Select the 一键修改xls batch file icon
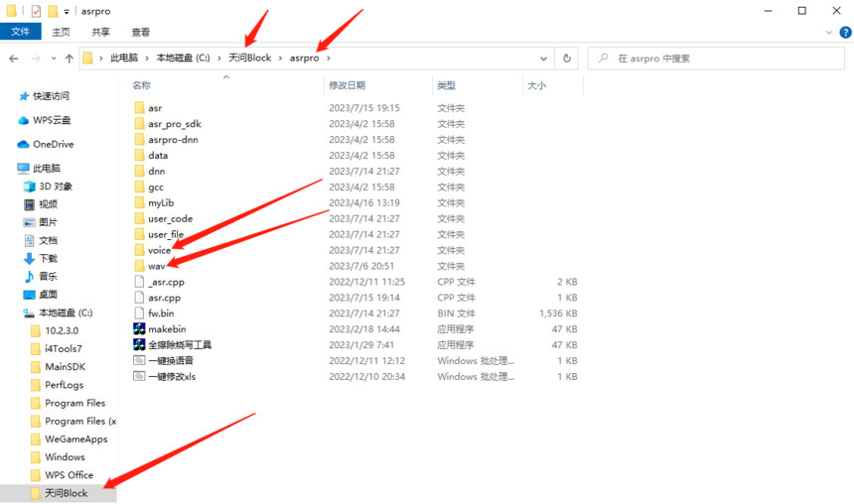 139,376
